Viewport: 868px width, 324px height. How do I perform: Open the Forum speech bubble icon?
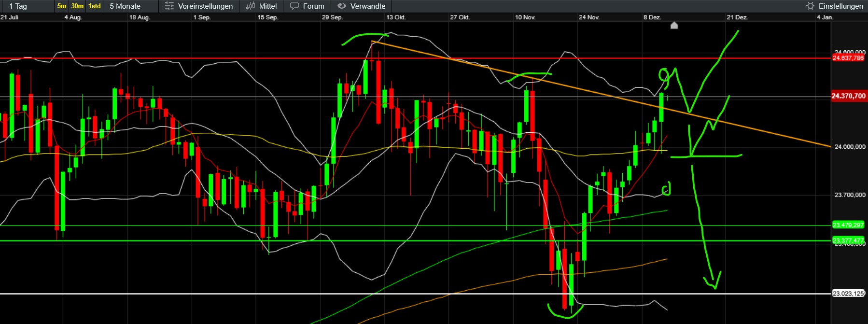tap(294, 6)
